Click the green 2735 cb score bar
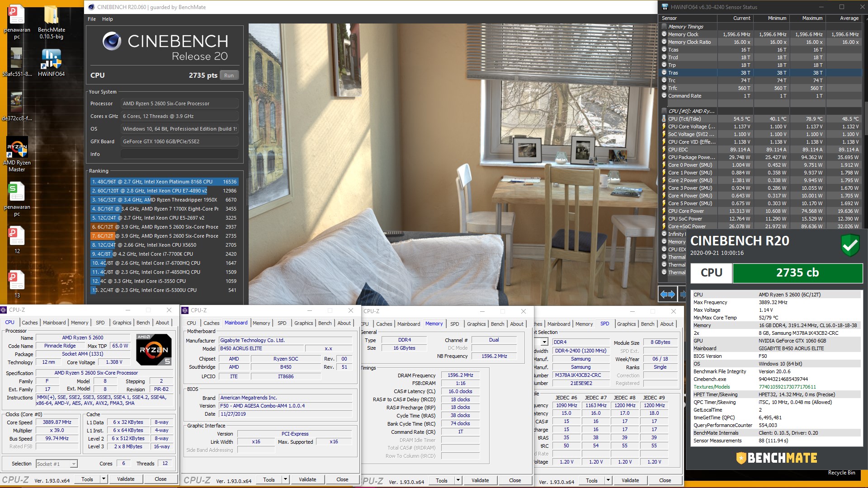 pyautogui.click(x=797, y=273)
